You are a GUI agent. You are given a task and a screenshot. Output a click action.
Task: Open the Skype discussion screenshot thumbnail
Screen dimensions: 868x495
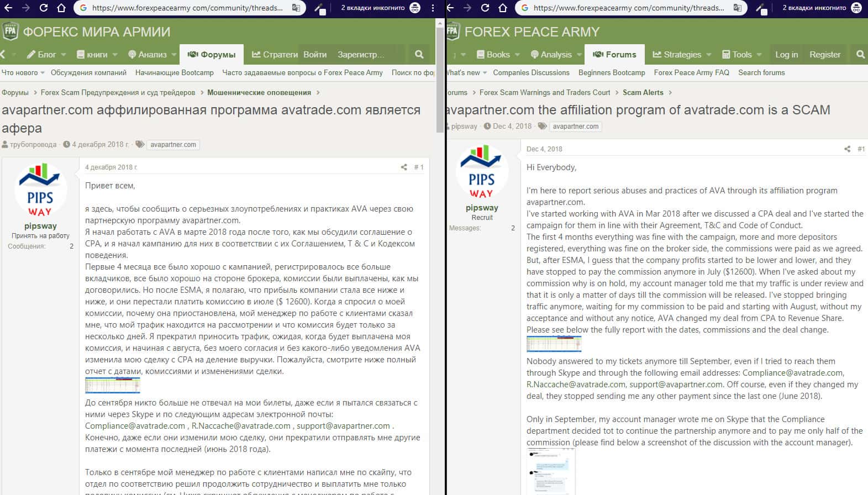551,472
